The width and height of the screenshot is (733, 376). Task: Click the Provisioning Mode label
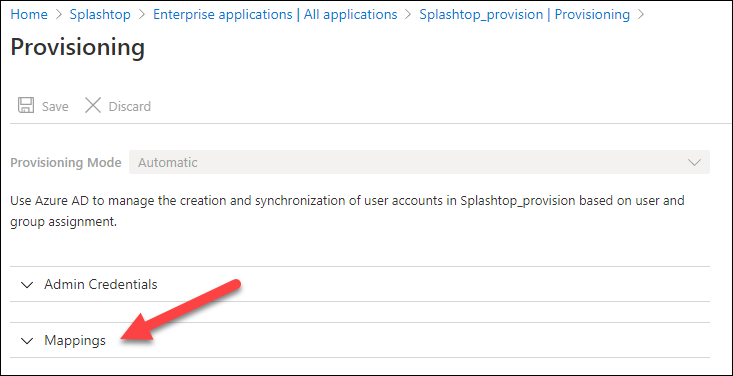66,163
